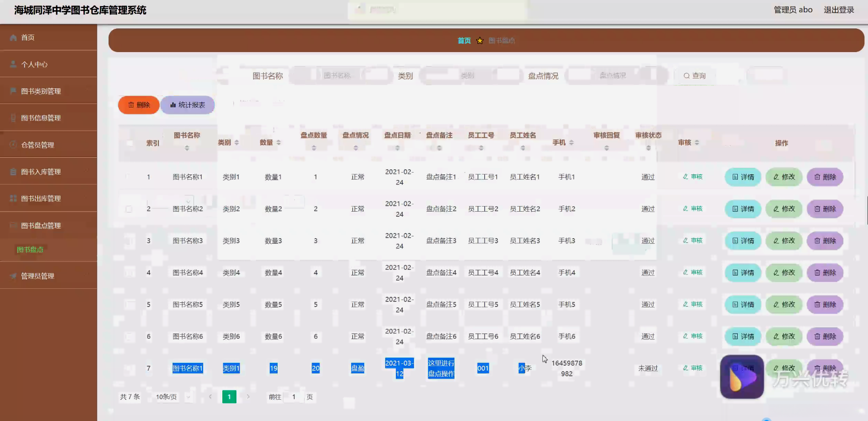The width and height of the screenshot is (868, 421).
Task: Click 修改 for row 图书名称5
Action: click(784, 305)
